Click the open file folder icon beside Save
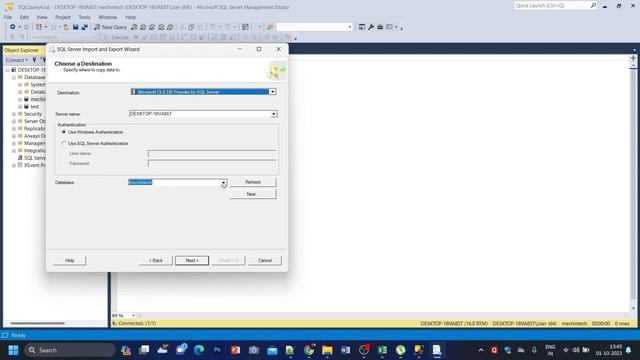The height and width of the screenshot is (360, 640). click(x=66, y=27)
